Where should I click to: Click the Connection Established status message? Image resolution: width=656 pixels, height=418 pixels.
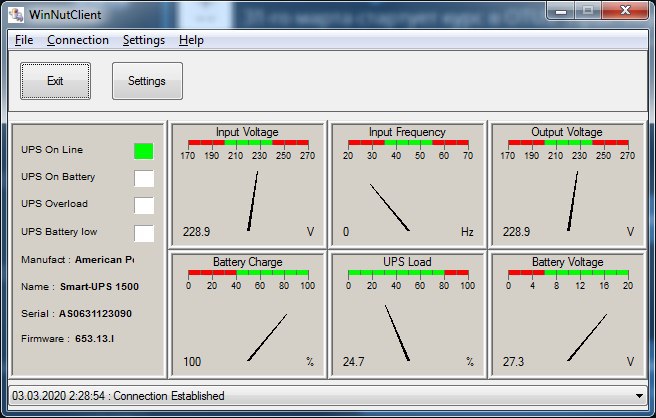tap(169, 396)
